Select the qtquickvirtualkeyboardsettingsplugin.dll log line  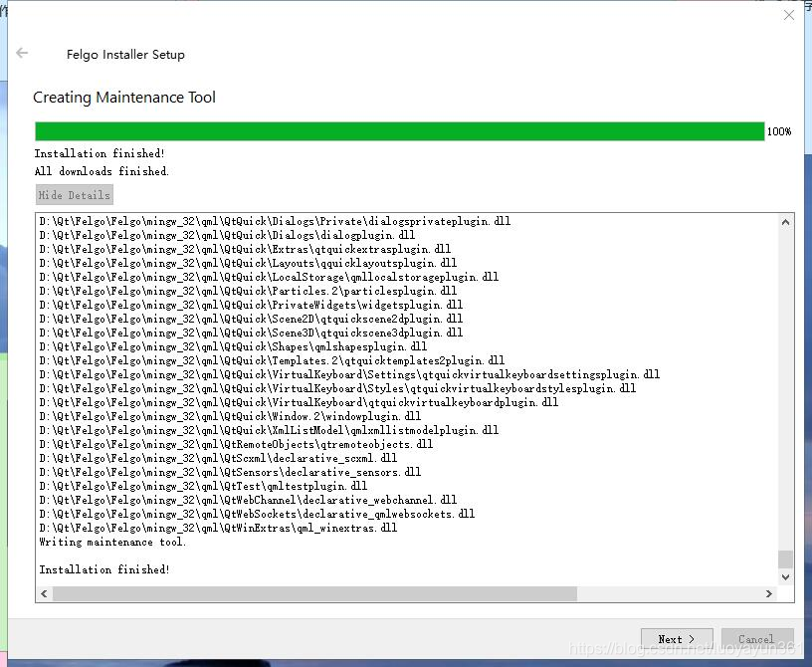coord(349,374)
